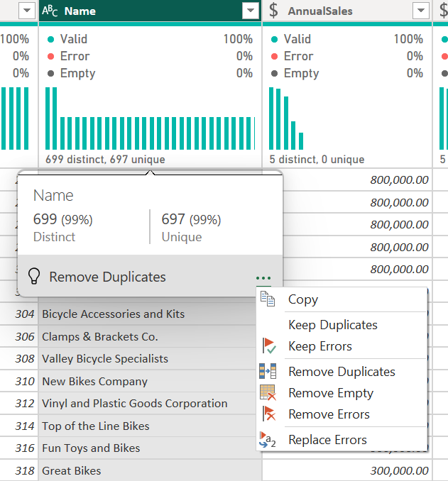Click the ellipsis more options button
This screenshot has width=448, height=481.
(x=263, y=277)
